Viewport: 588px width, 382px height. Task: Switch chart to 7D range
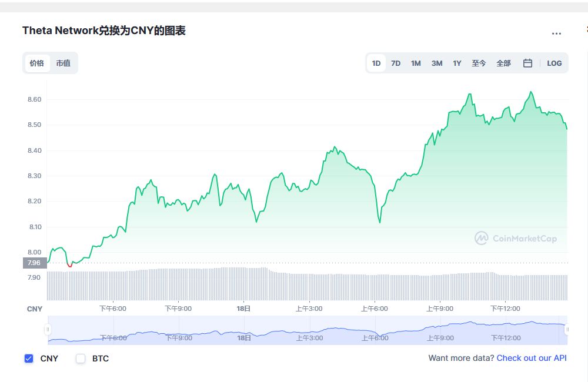(396, 63)
